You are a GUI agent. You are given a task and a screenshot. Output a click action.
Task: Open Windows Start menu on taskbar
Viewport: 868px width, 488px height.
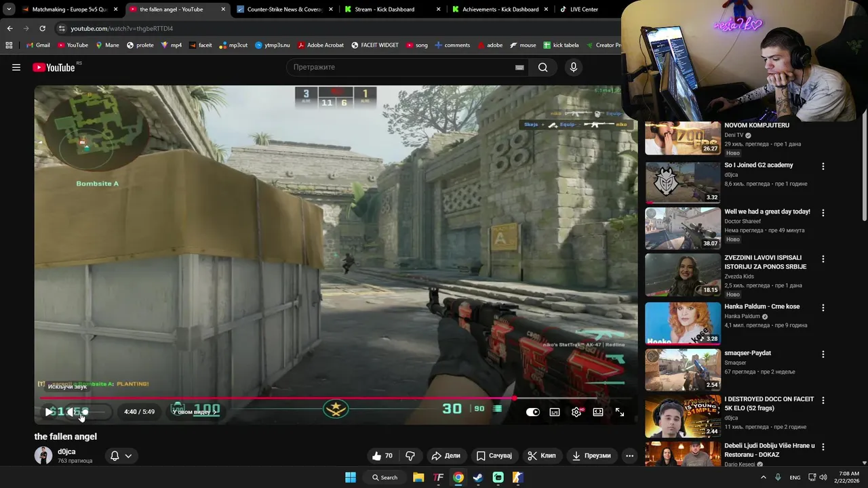coord(351,477)
